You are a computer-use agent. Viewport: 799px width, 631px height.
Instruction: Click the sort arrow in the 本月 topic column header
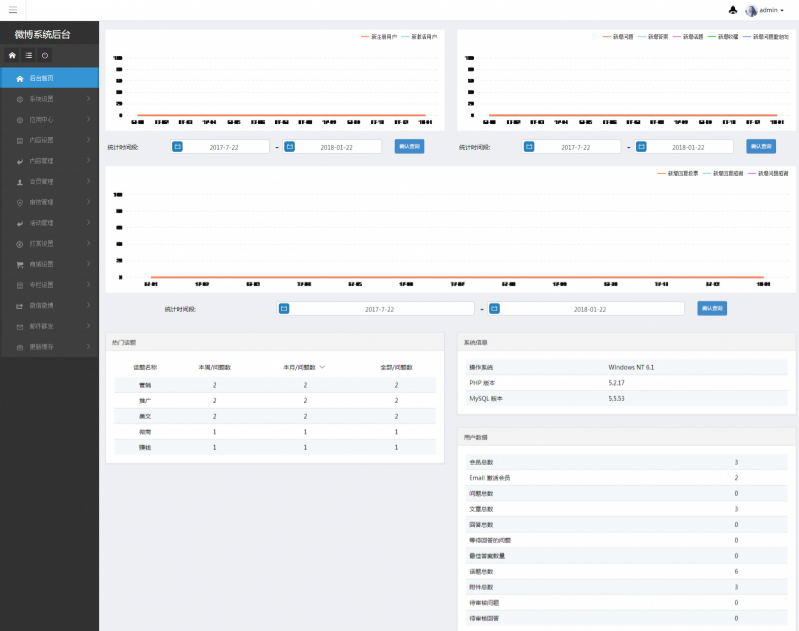click(x=321, y=367)
